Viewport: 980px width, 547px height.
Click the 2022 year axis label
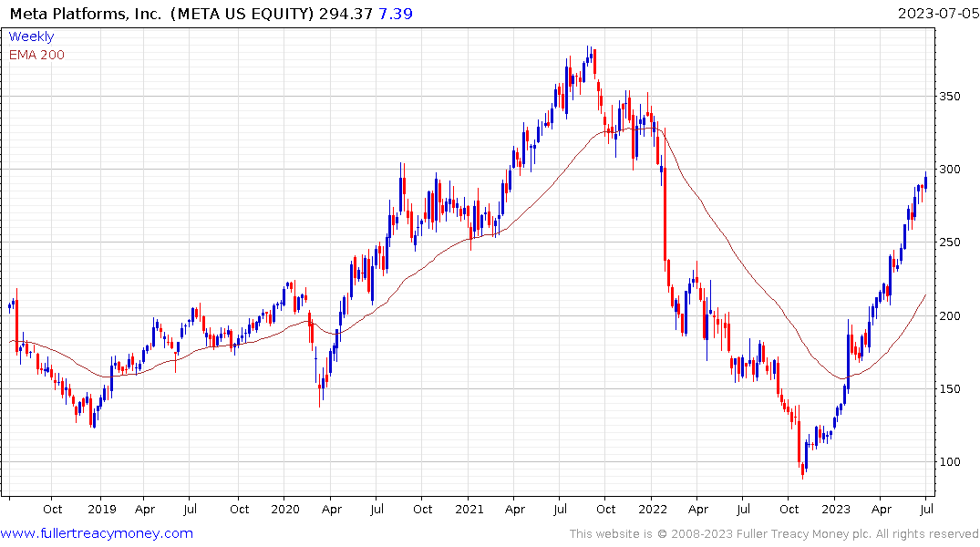tap(653, 509)
